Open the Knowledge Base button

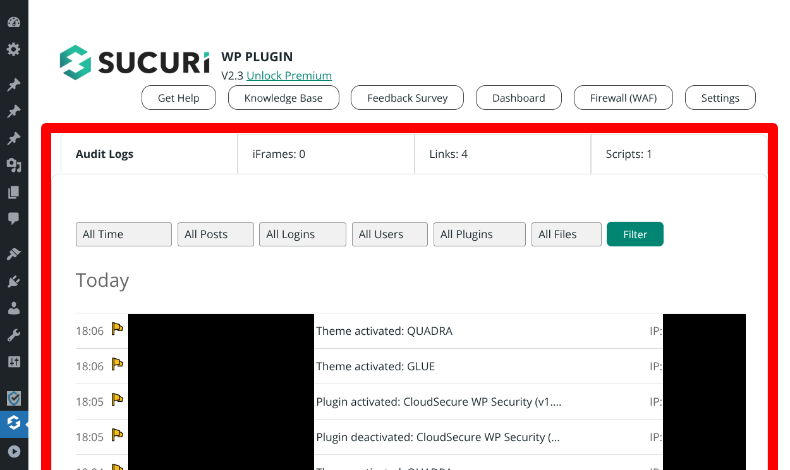(x=284, y=98)
